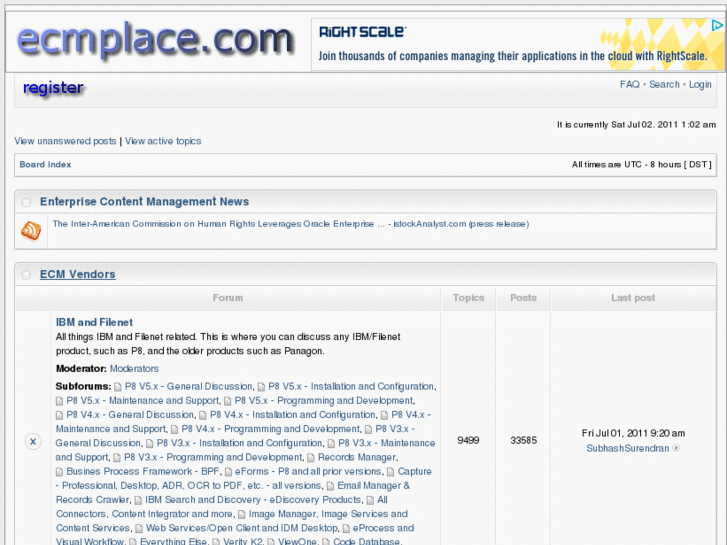Click the orange RSS feed icon
This screenshot has width=727, height=545.
point(31,231)
